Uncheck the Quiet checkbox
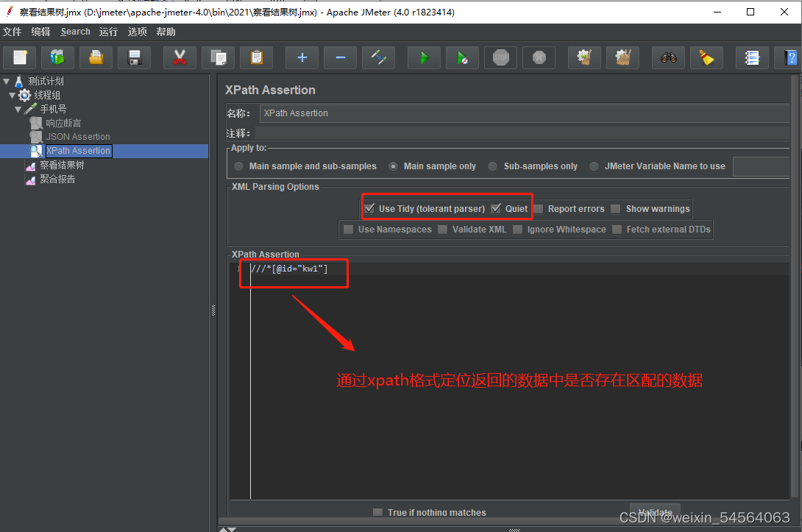This screenshot has width=802, height=532. 496,209
